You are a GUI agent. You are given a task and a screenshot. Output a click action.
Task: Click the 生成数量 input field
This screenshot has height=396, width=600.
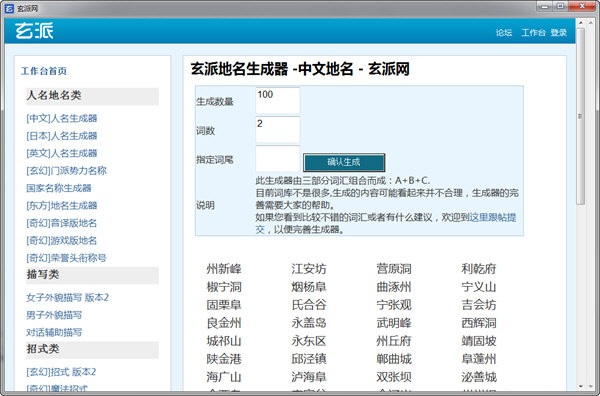278,101
